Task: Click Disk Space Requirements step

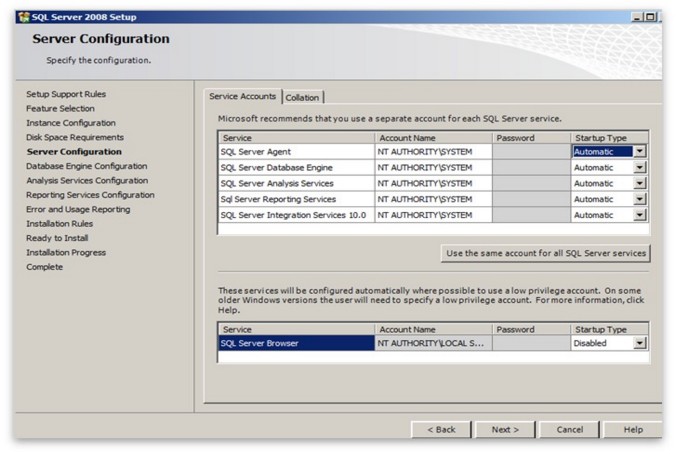Action: [75, 137]
